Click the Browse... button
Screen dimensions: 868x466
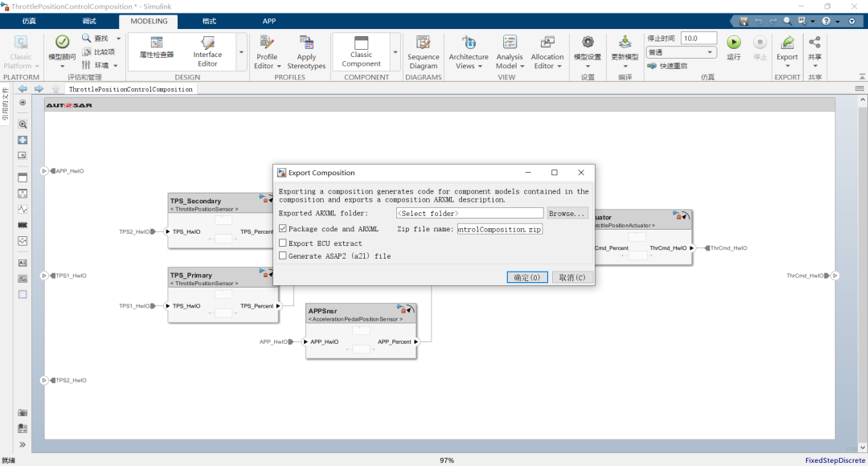coord(567,214)
